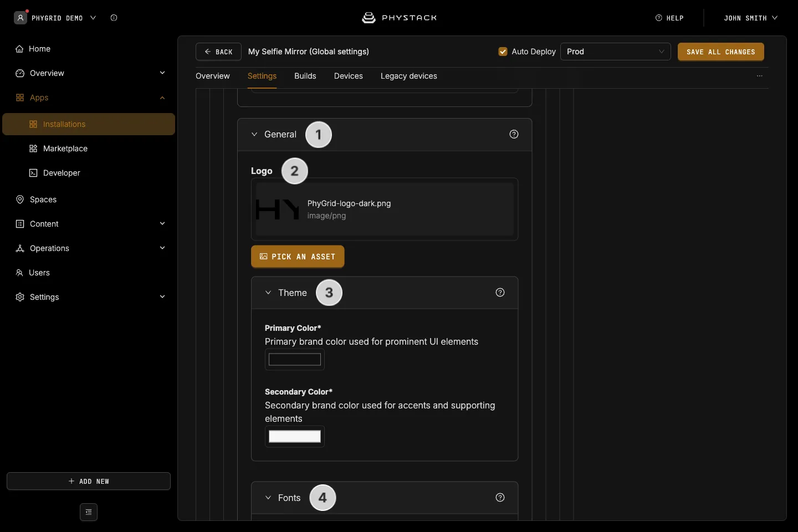Open help for the Fonts section
Screen dimensions: 798x532
tap(500, 498)
